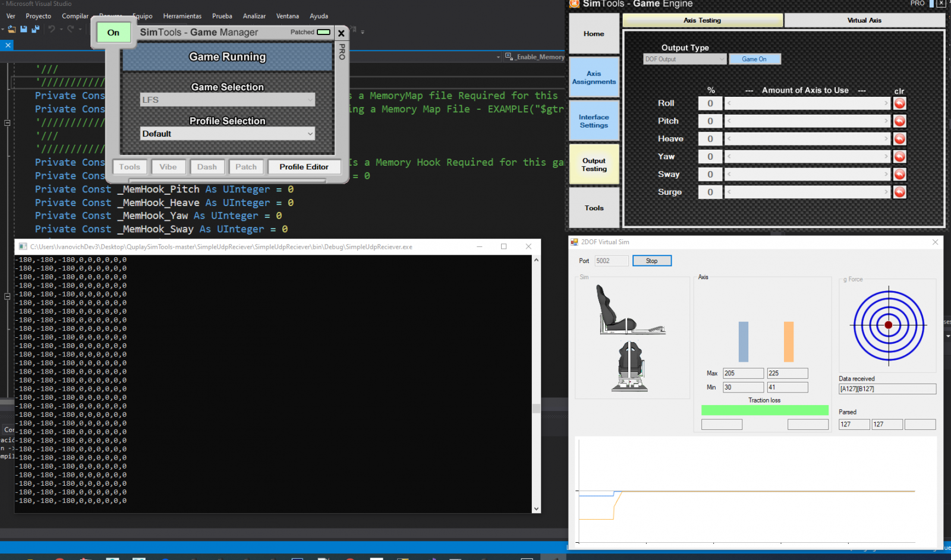Toggle the Patched indicator in Game Manager
Screen dimensions: 951x560
pos(323,32)
